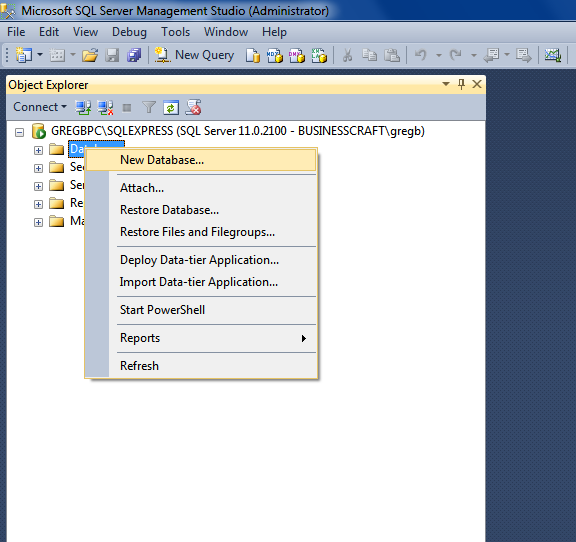
Task: Click the New Query button
Action: pyautogui.click(x=194, y=55)
